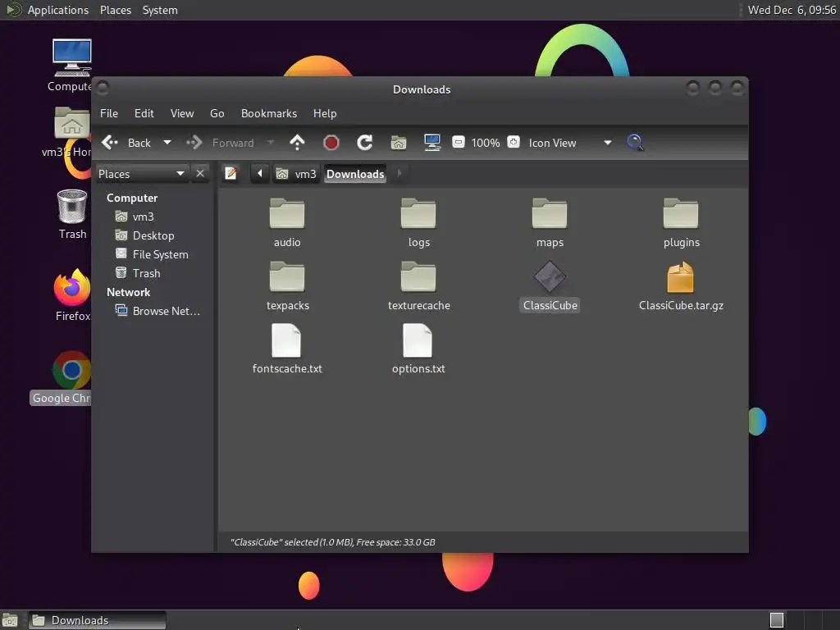Select the ClassiCube.tar.gz archive icon
This screenshot has width=840, height=630.
click(x=680, y=277)
